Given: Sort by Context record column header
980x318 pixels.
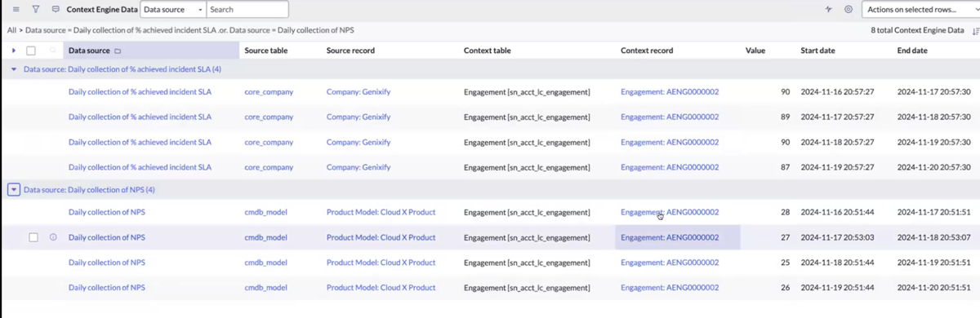Looking at the screenshot, I should coord(647,51).
